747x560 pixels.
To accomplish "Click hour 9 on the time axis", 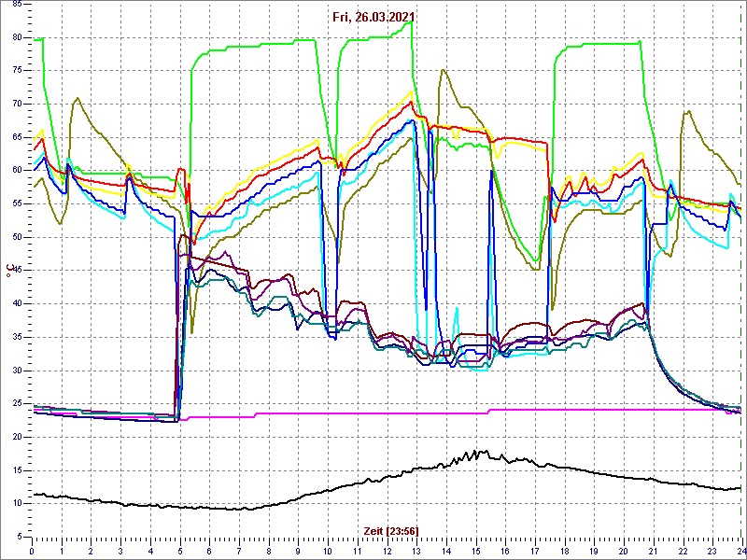I will (x=298, y=552).
